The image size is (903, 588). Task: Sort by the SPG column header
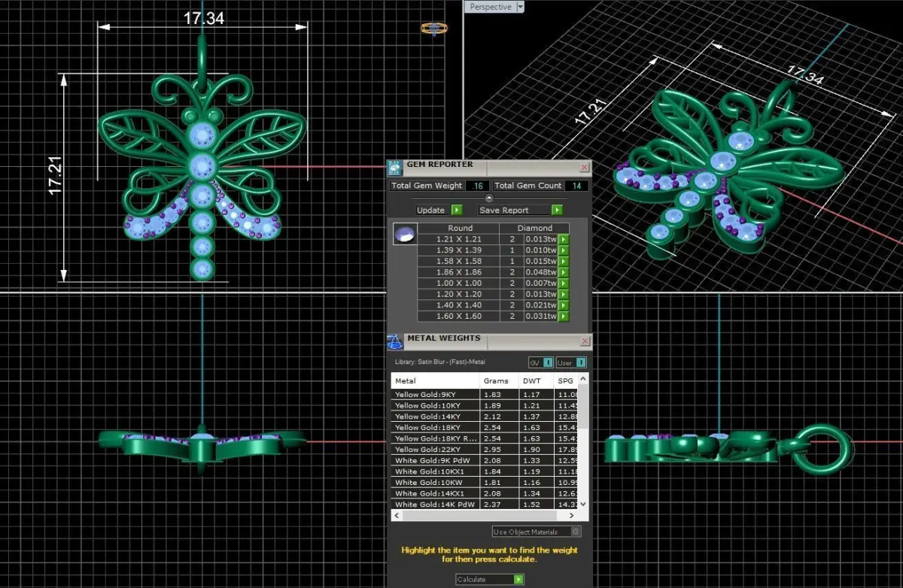566,381
